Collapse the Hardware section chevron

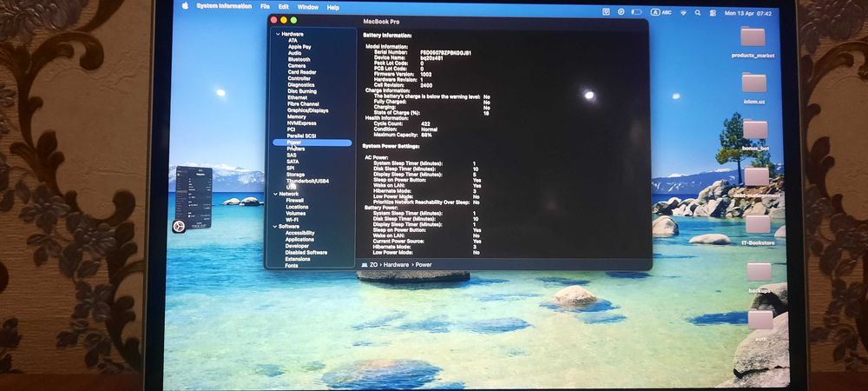tap(278, 34)
